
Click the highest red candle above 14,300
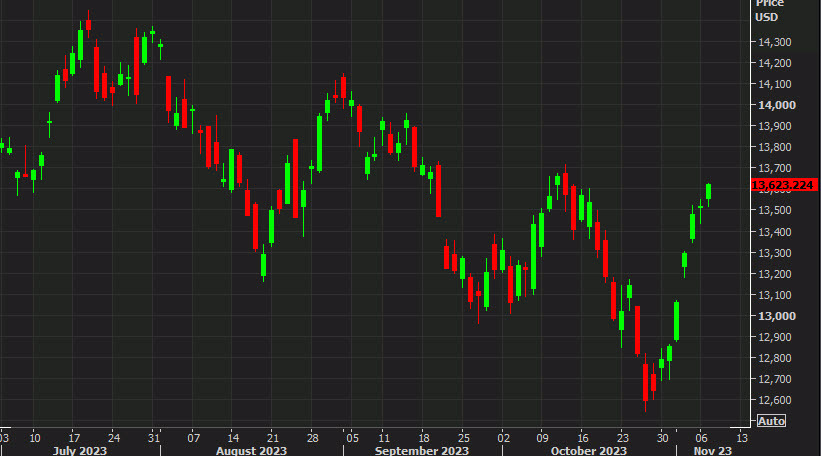[x=88, y=25]
